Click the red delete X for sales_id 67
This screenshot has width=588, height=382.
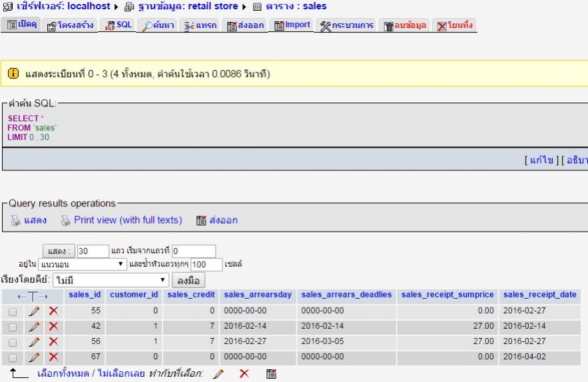53,357
